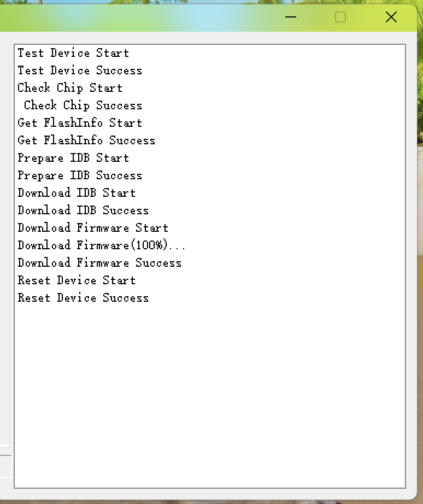This screenshot has width=423, height=504.
Task: Minimize the firmware tool window
Action: (x=291, y=17)
